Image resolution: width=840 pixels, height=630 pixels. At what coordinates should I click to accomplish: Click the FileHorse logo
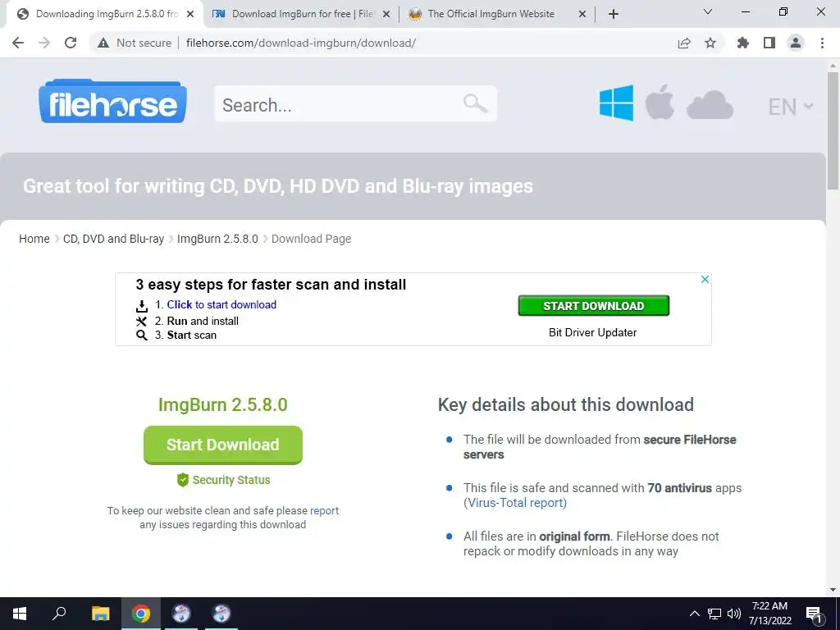pyautogui.click(x=112, y=102)
